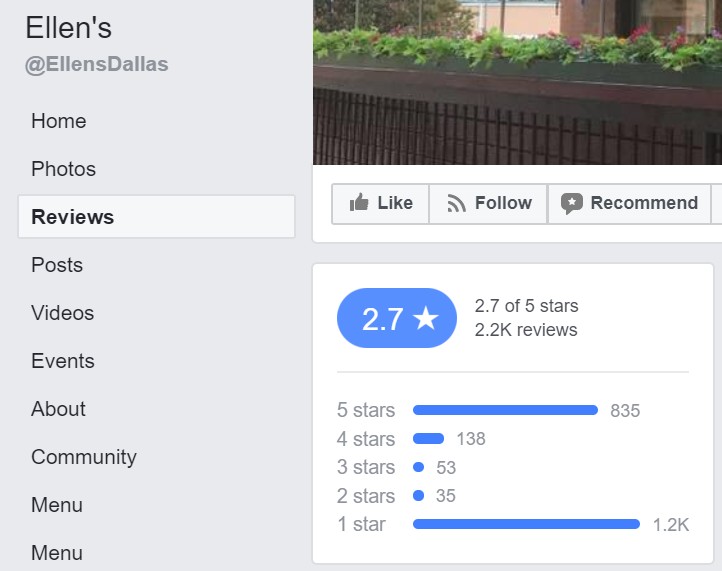Go to Photos in sidebar
The image size is (722, 571).
click(63, 169)
